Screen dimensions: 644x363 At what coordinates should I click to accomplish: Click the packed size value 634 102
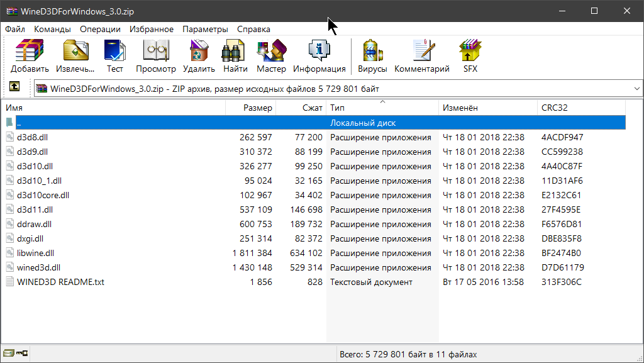[306, 253]
